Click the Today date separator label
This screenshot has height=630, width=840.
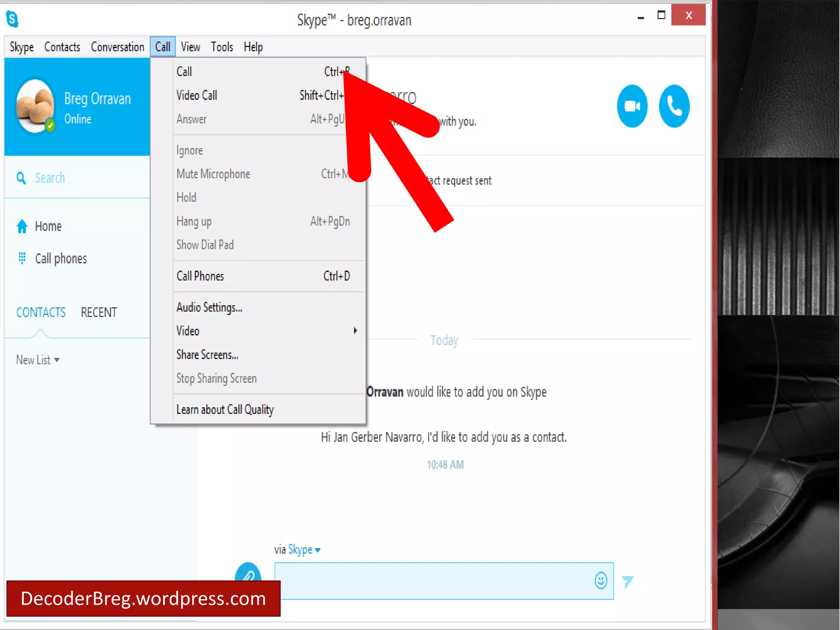tap(444, 340)
